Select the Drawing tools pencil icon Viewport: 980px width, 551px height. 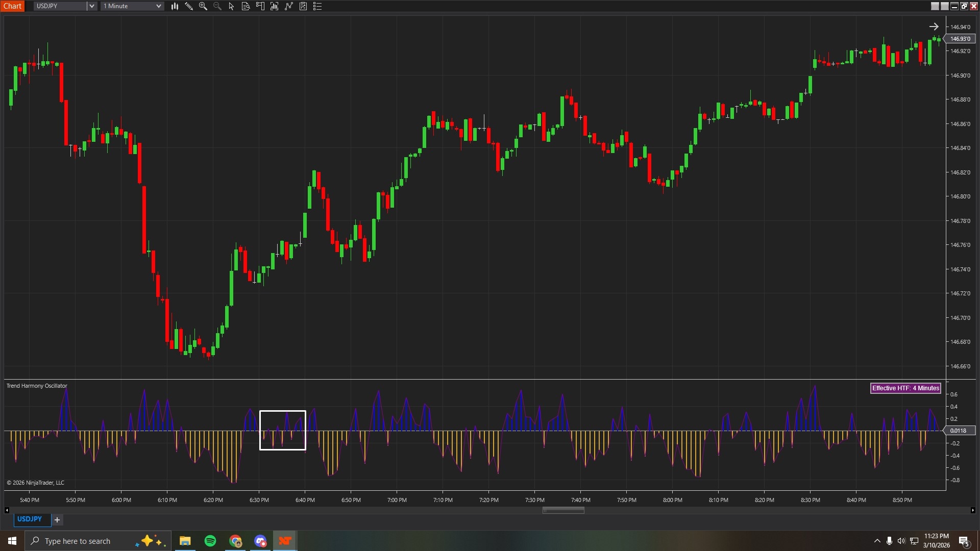[189, 6]
